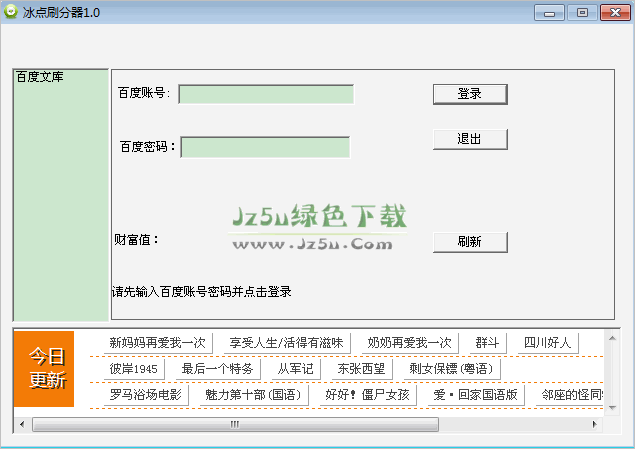Click the vertical scrollbar up arrow
Image resolution: width=635 pixels, height=449 pixels.
[x=612, y=338]
